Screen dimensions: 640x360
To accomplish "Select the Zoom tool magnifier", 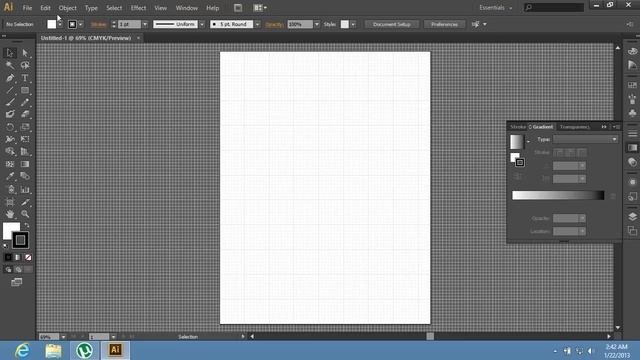I will 25,214.
